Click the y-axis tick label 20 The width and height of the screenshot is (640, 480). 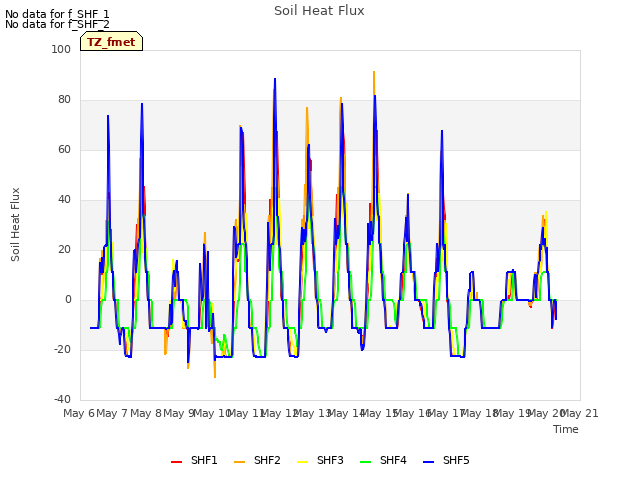(x=64, y=249)
